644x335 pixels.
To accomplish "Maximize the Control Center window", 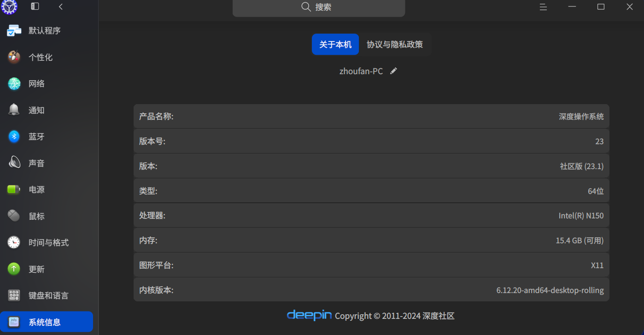I will pyautogui.click(x=601, y=7).
